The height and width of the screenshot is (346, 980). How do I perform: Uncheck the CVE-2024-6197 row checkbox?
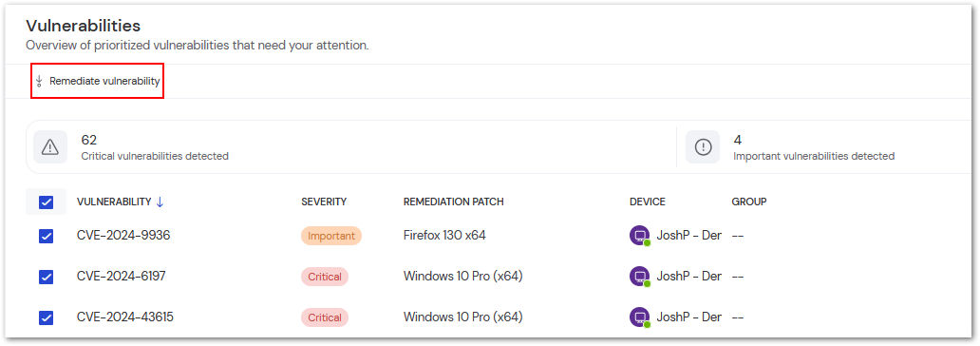[47, 277]
